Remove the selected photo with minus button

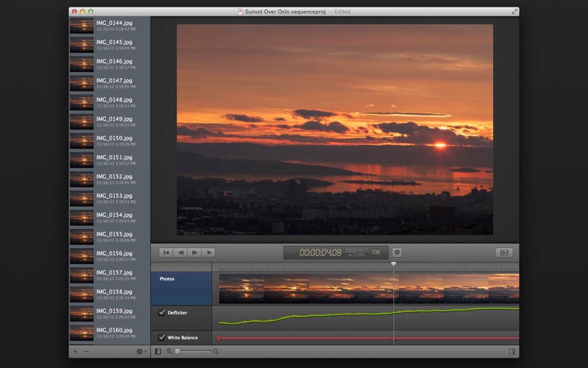86,352
